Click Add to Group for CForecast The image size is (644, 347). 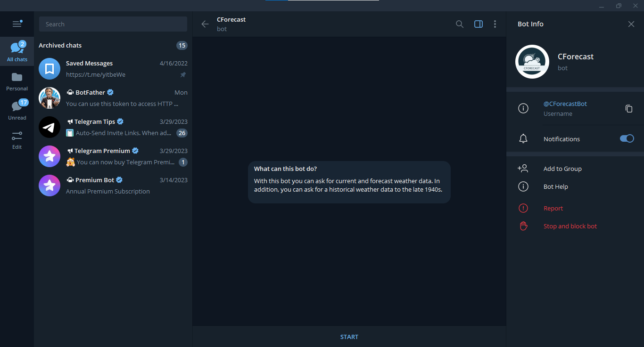click(563, 168)
